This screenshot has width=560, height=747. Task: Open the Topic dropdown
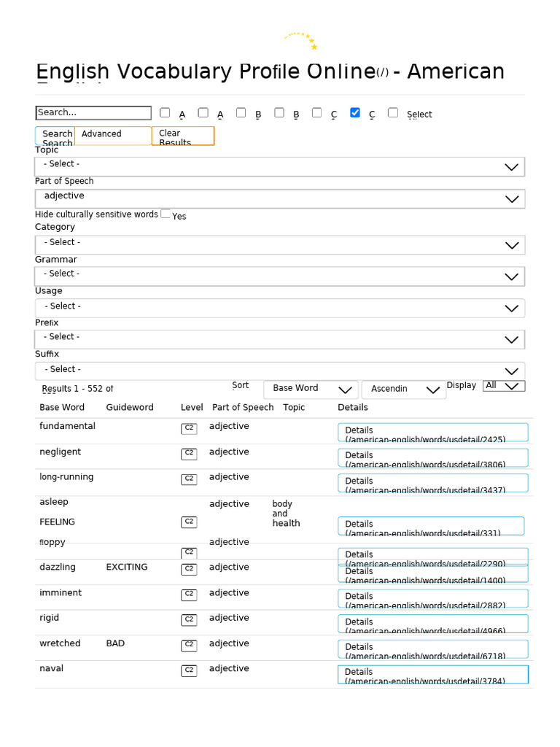tap(279, 166)
